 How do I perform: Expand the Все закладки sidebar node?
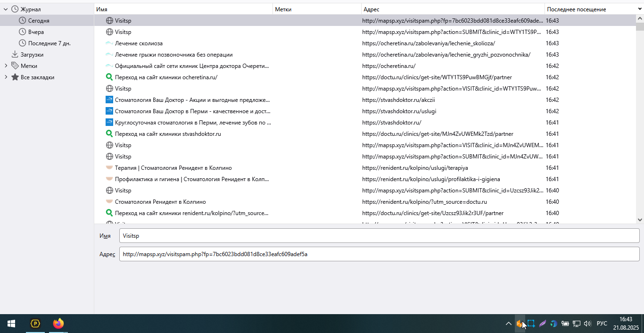(x=6, y=77)
